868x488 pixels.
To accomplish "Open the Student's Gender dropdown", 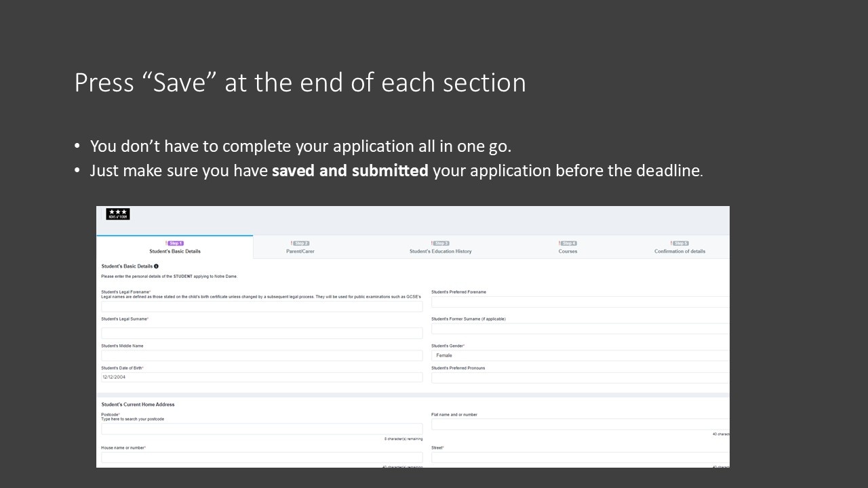I will (x=580, y=355).
